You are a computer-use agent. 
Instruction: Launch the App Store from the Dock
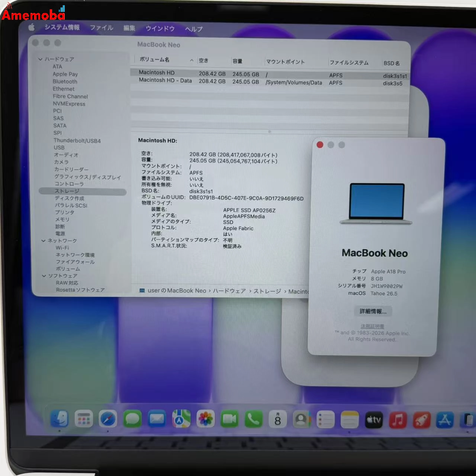[446, 420]
